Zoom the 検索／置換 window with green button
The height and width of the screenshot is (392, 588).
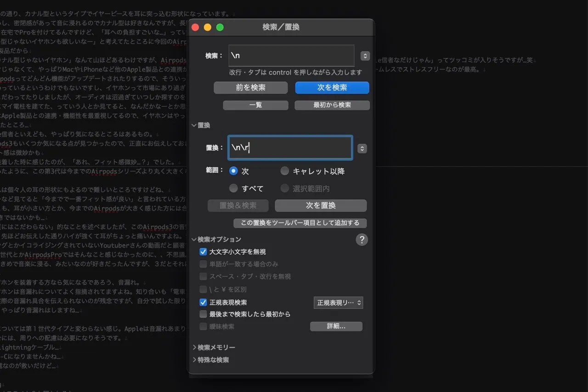[220, 28]
